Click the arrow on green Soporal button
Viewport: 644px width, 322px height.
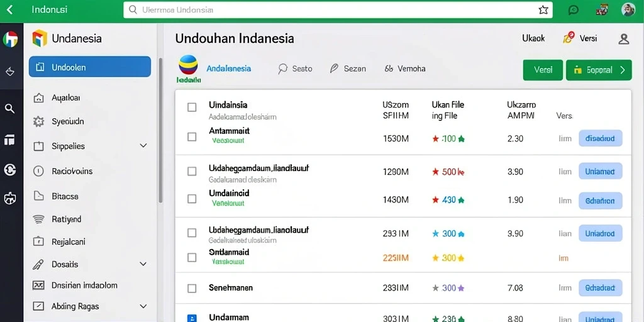tap(623, 70)
